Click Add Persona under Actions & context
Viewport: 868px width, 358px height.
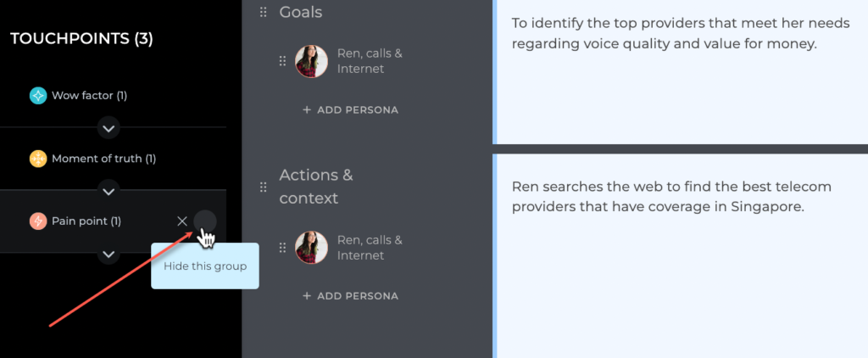(350, 296)
